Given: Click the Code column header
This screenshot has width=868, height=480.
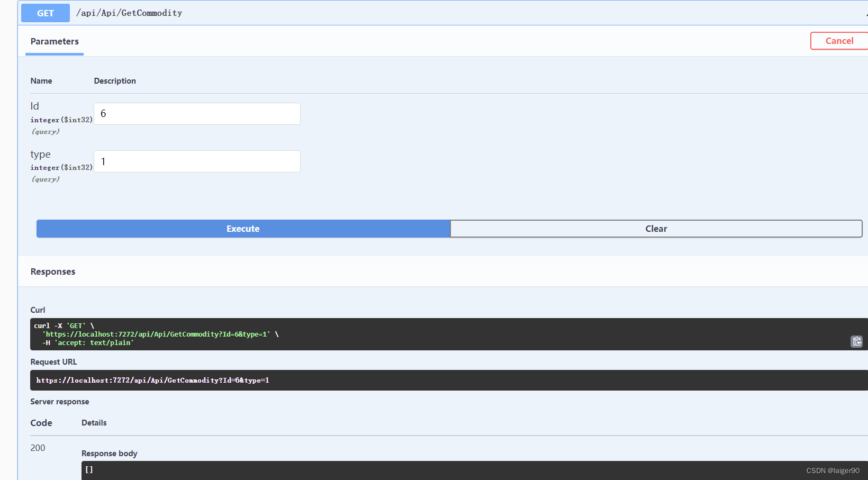Looking at the screenshot, I should [x=41, y=423].
